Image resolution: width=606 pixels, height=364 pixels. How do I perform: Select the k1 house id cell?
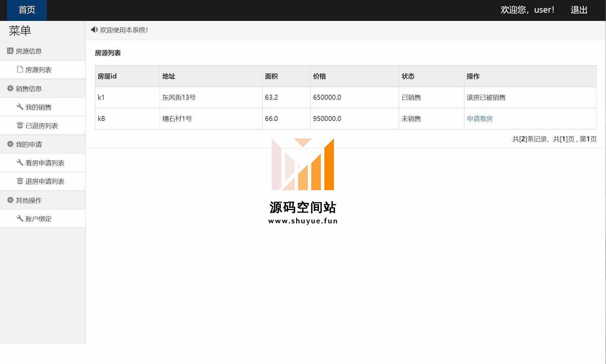click(x=127, y=97)
